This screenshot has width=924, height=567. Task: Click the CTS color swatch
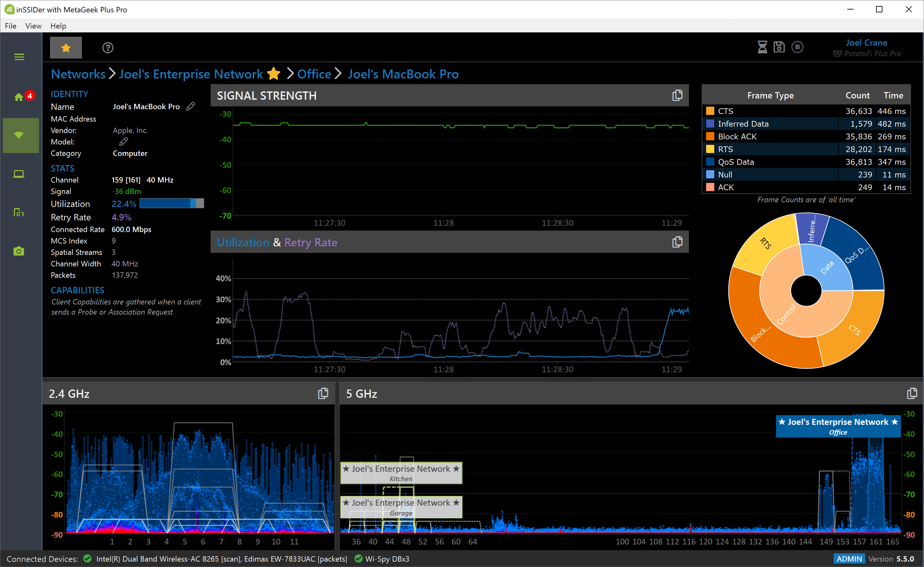pos(710,111)
